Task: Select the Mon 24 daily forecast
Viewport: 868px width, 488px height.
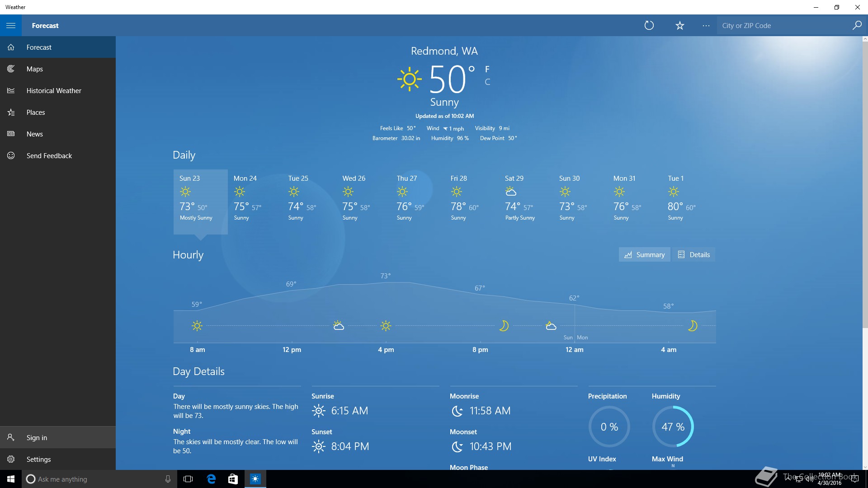Action: tap(255, 202)
